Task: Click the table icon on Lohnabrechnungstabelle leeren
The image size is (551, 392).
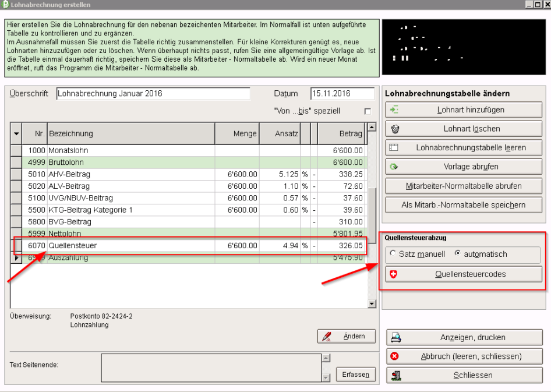Action: point(394,148)
